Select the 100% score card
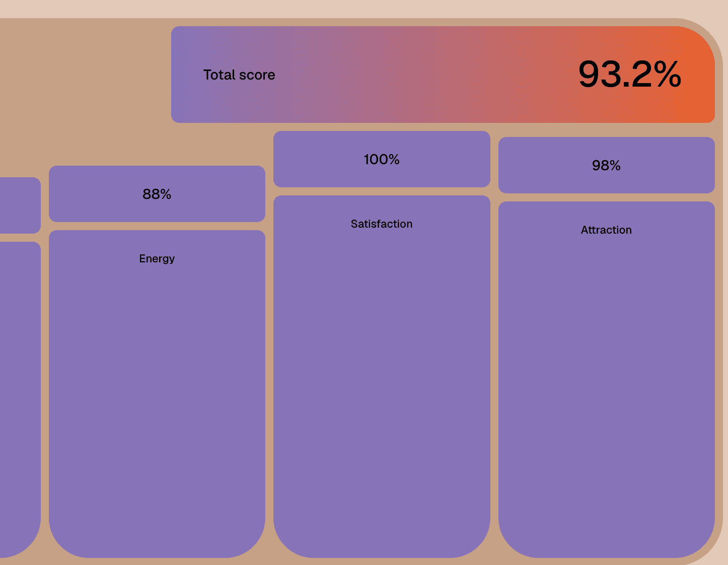Image resolution: width=728 pixels, height=565 pixels. [382, 159]
